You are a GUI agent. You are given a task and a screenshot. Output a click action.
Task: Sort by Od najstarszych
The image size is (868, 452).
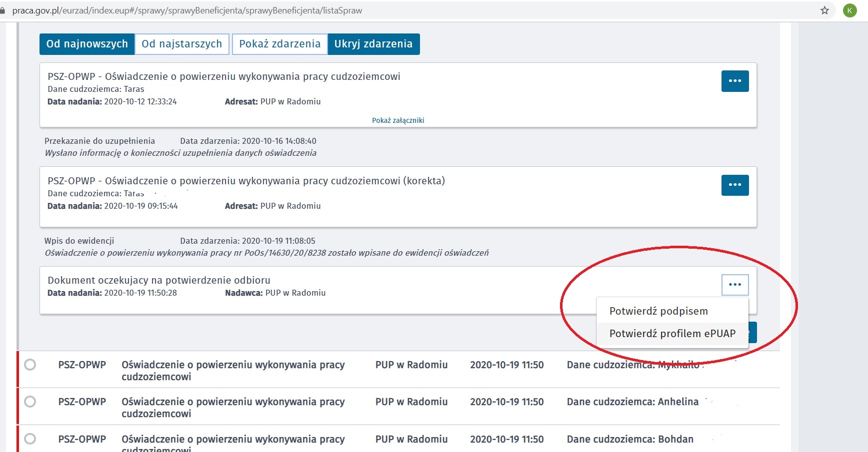coord(181,44)
